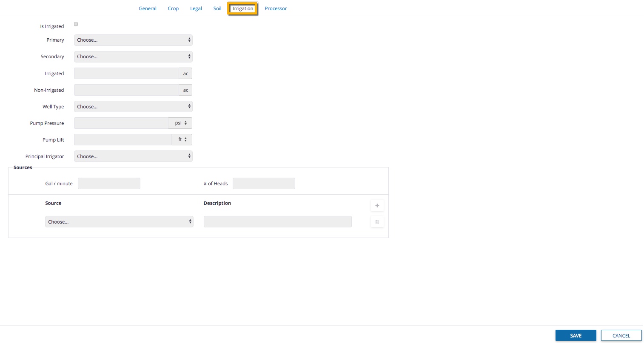Open the Source Choose dropdown

pyautogui.click(x=119, y=222)
